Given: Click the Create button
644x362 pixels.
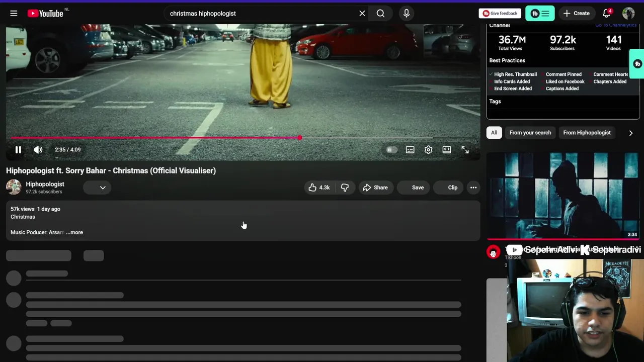Looking at the screenshot, I should click(577, 14).
